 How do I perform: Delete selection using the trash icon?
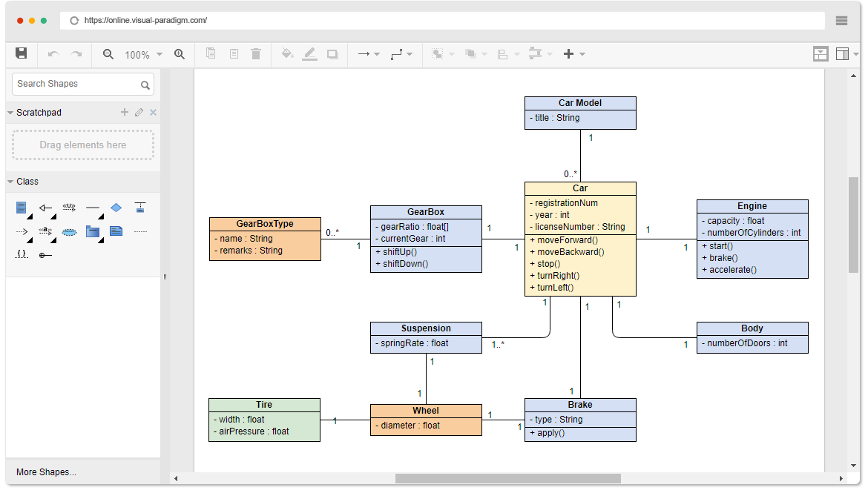point(256,53)
